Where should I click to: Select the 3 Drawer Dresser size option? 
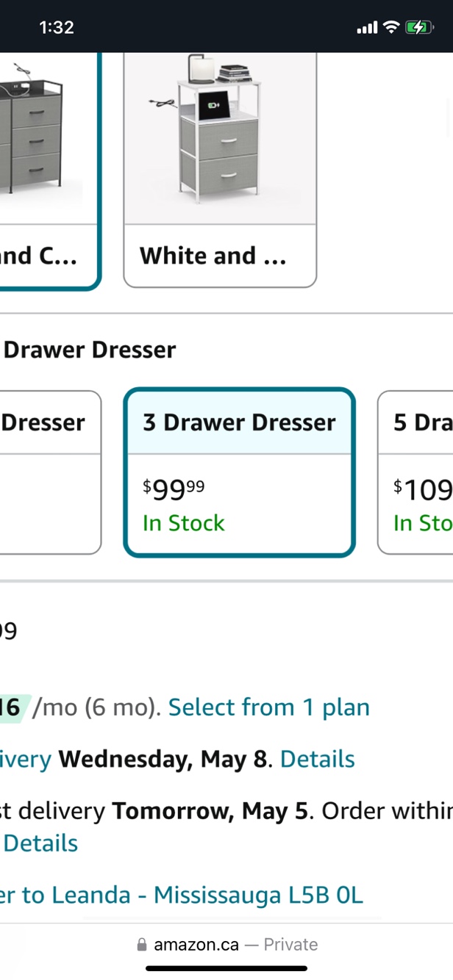tap(239, 422)
